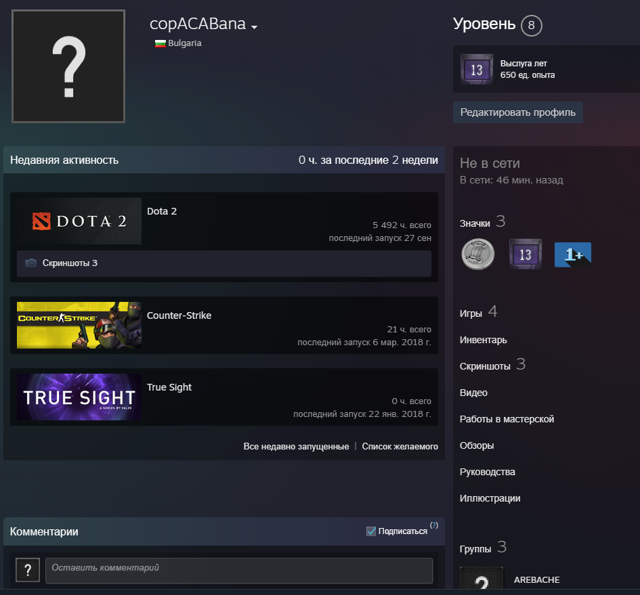Click the Комментарии section header
Viewport: 640px width, 595px height.
[44, 531]
